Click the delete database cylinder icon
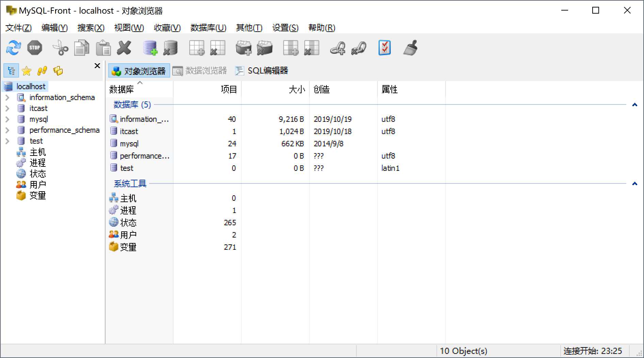Viewport: 644px width, 358px height. click(x=171, y=48)
